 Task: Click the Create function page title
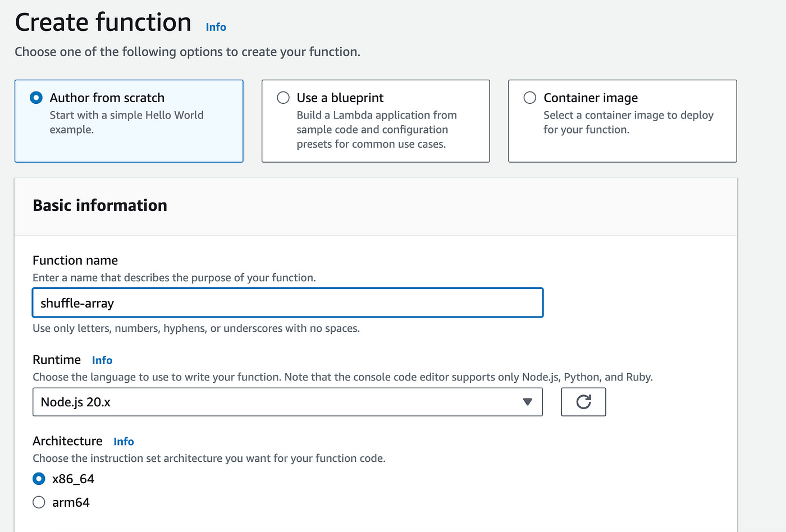(x=103, y=22)
